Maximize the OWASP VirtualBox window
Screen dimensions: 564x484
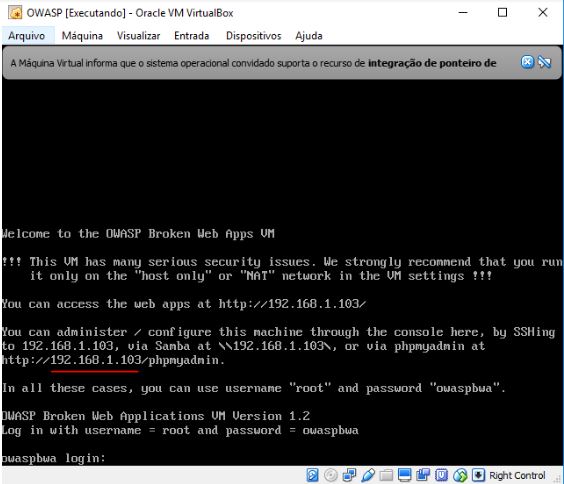502,13
